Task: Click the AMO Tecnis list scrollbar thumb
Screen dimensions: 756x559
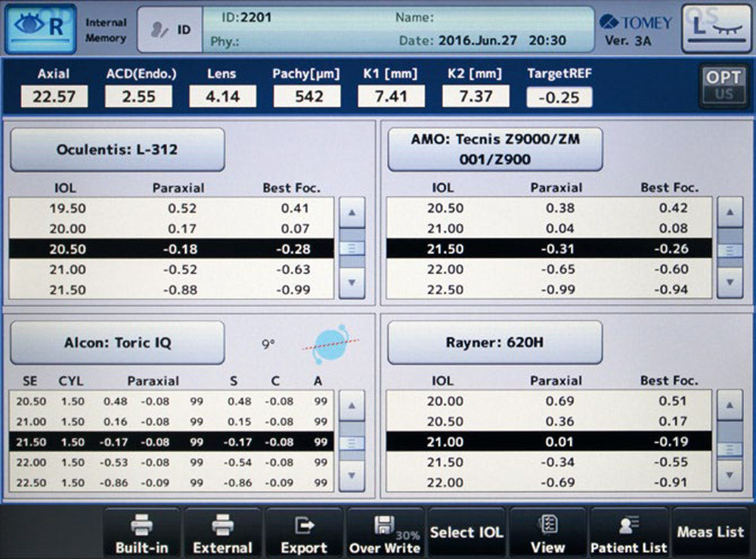Action: tap(730, 250)
